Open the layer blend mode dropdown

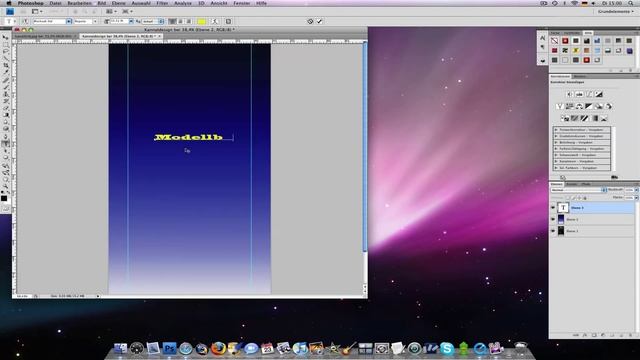(578, 190)
